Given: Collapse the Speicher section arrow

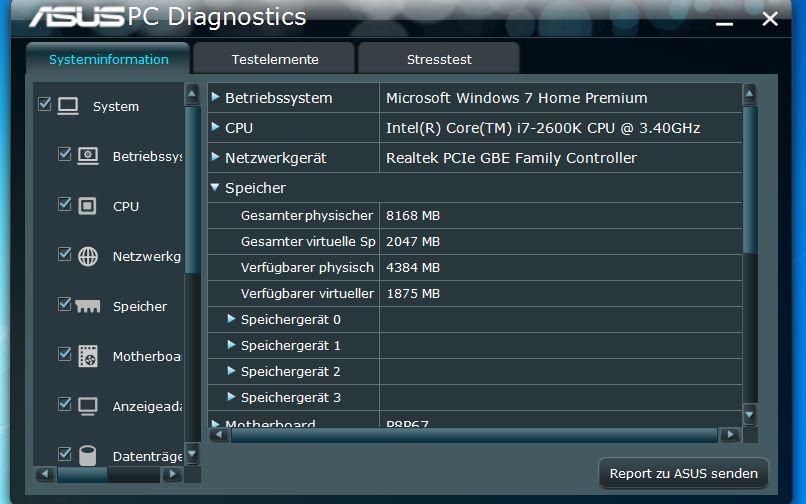Looking at the screenshot, I should pyautogui.click(x=215, y=187).
